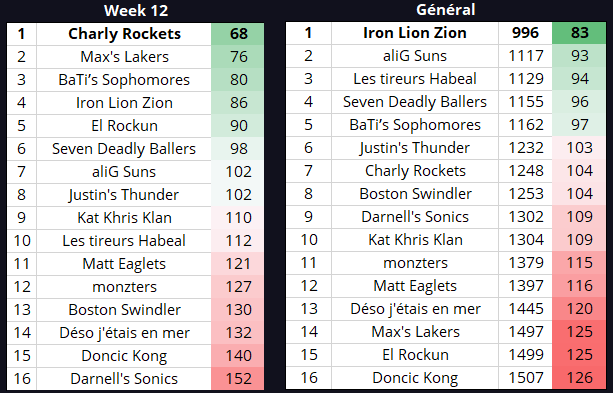Image resolution: width=613 pixels, height=393 pixels.
Task: Select Max's Lakers in Week 12 ranking
Action: [x=124, y=57]
